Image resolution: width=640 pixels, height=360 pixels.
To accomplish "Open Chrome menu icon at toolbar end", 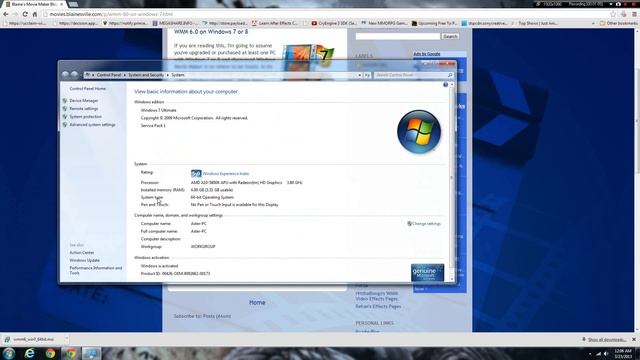I will click(634, 14).
